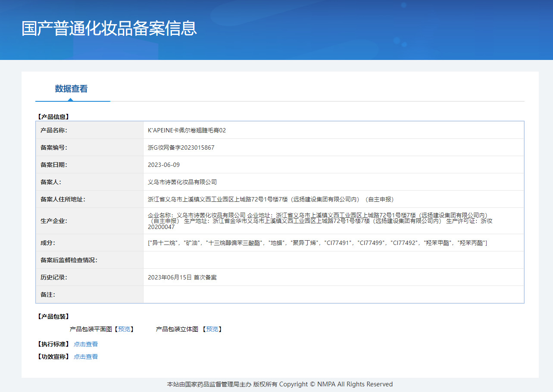
Task: Click the history entry 2023年06月15日 首次备案
Action: coord(182,277)
